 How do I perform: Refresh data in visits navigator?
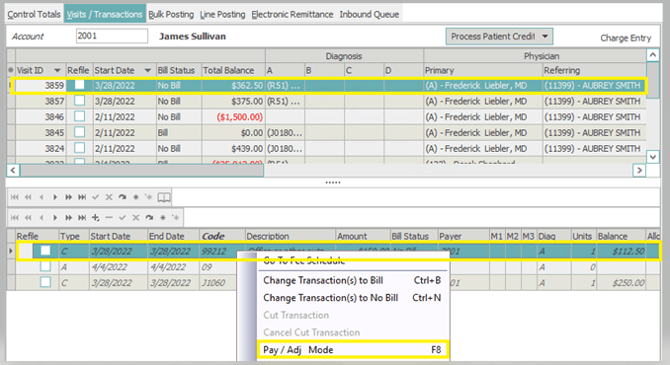click(122, 197)
